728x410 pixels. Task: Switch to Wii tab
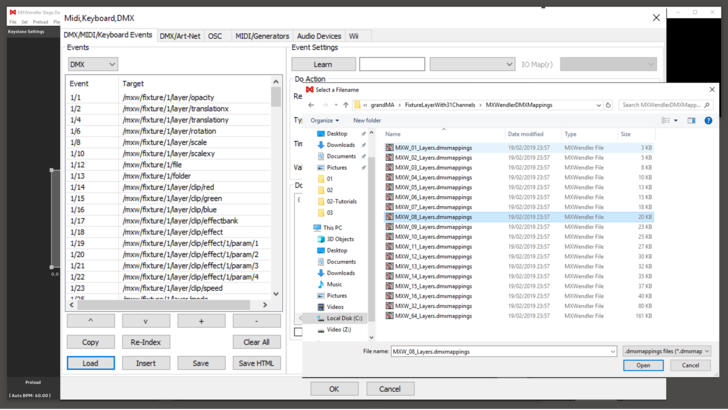(354, 36)
